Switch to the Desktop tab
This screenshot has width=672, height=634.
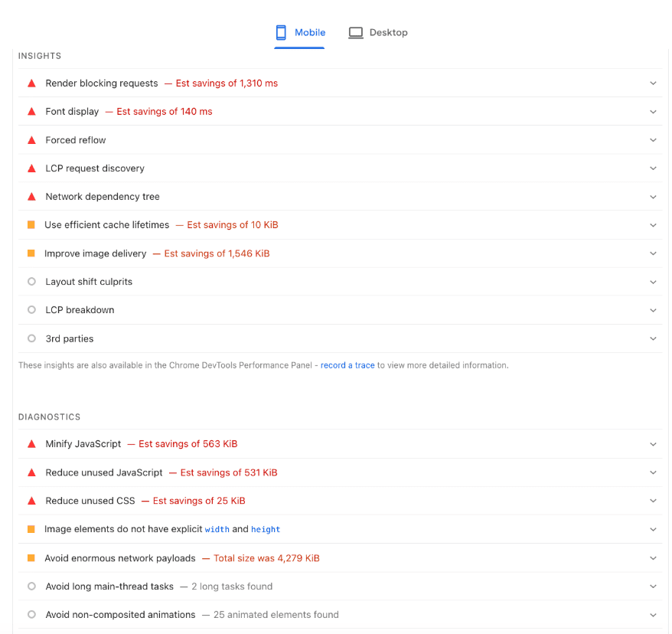pos(378,32)
